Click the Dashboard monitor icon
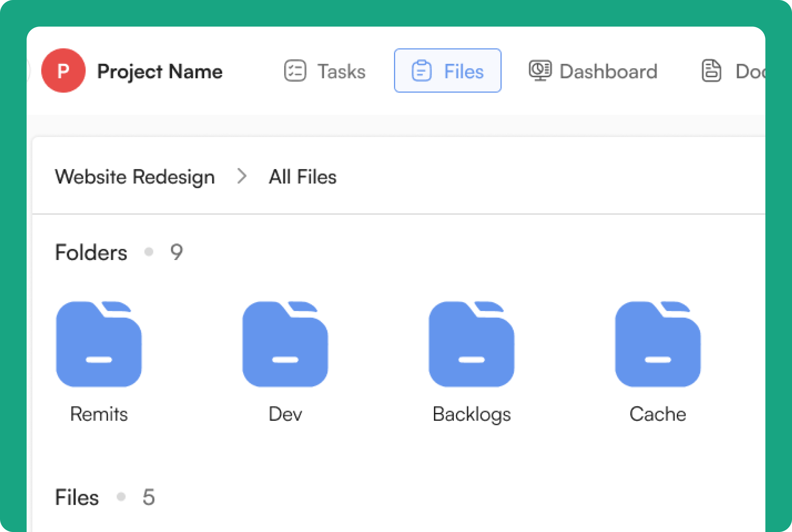This screenshot has height=532, width=792. click(540, 70)
